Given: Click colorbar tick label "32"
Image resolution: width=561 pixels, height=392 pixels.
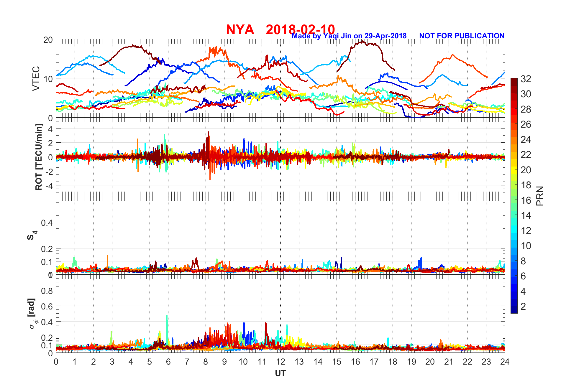Looking at the screenshot, I should coord(526,79).
